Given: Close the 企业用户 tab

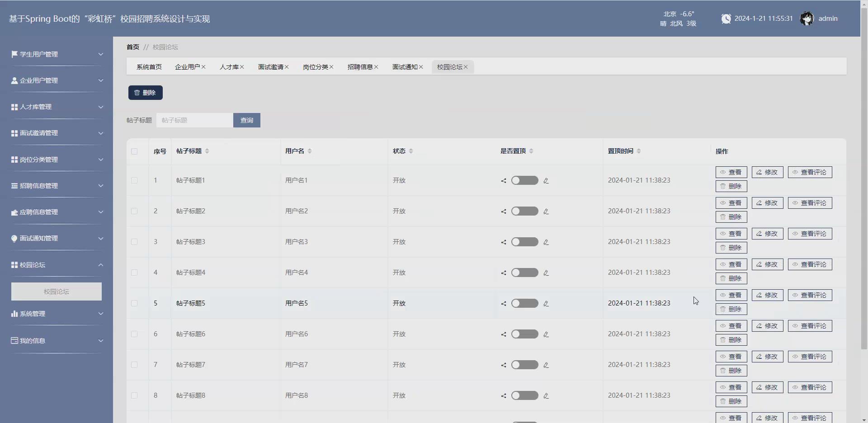Looking at the screenshot, I should tap(203, 67).
